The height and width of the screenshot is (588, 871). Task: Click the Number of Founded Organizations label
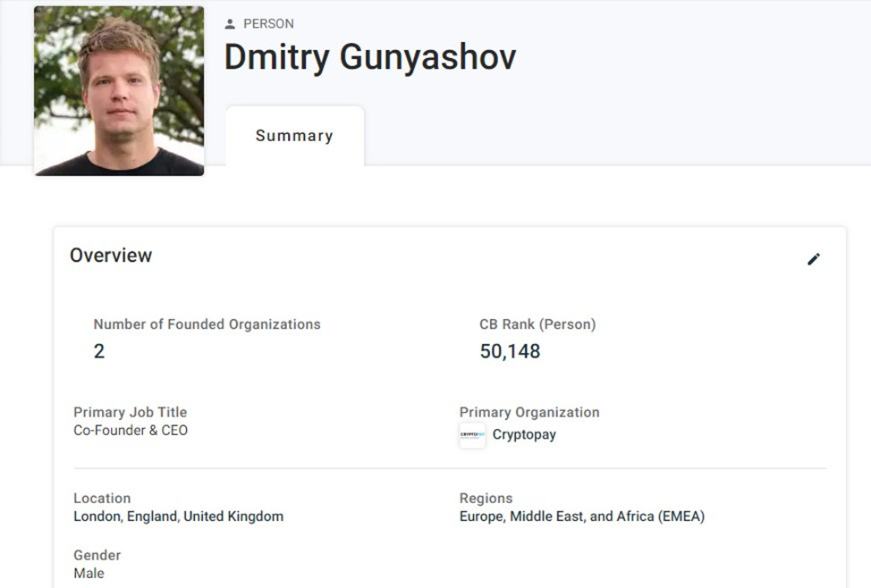click(x=207, y=324)
